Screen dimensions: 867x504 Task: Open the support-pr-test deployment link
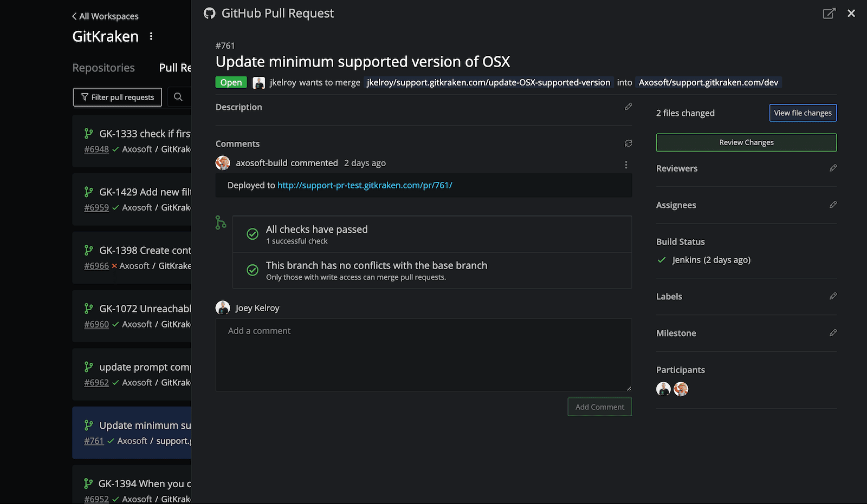coord(365,185)
